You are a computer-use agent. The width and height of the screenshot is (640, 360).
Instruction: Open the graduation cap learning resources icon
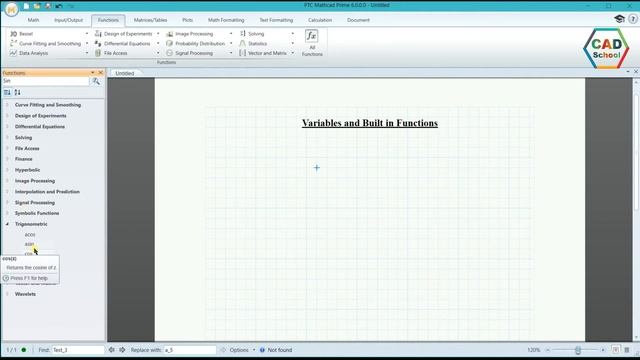coord(619,19)
